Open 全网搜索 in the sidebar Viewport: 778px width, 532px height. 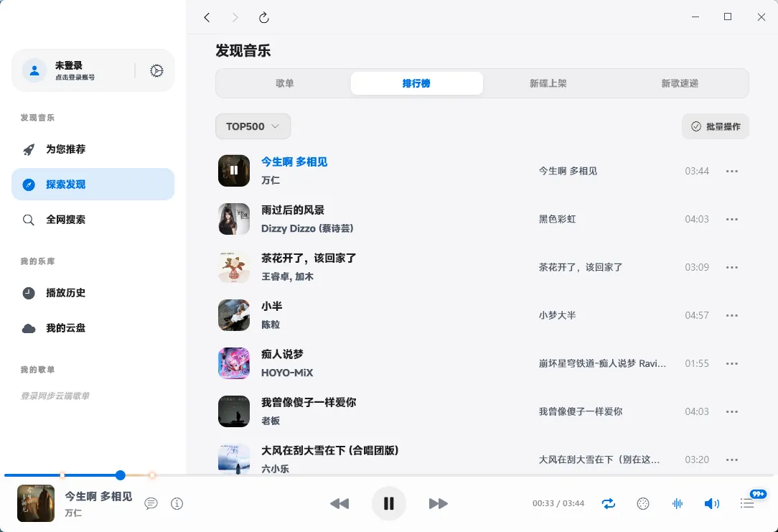(65, 220)
